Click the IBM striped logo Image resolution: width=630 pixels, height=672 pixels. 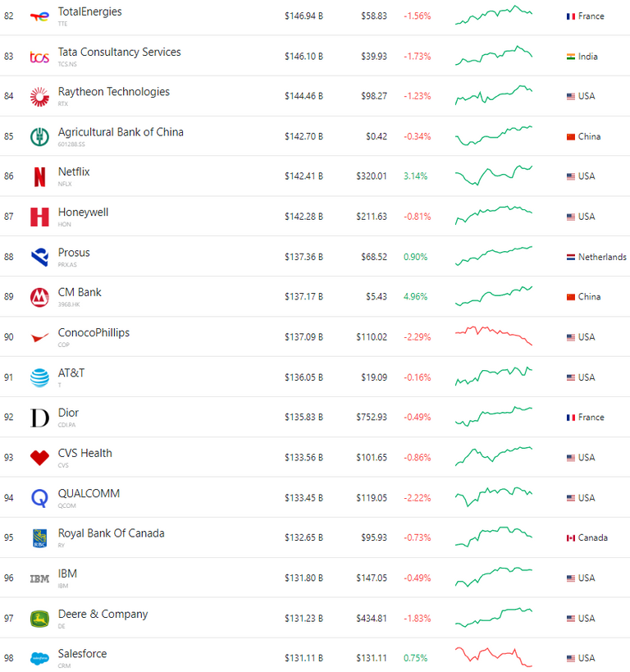[39, 578]
